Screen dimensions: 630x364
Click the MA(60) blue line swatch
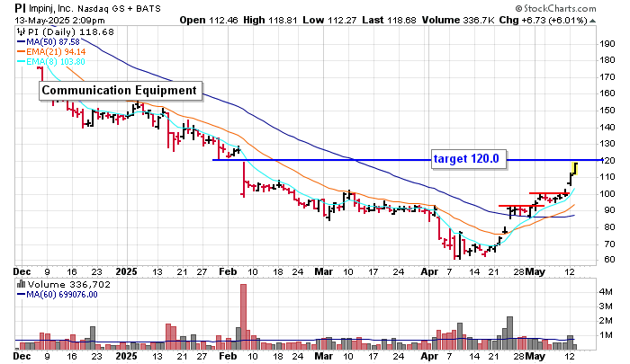pyautogui.click(x=22, y=295)
